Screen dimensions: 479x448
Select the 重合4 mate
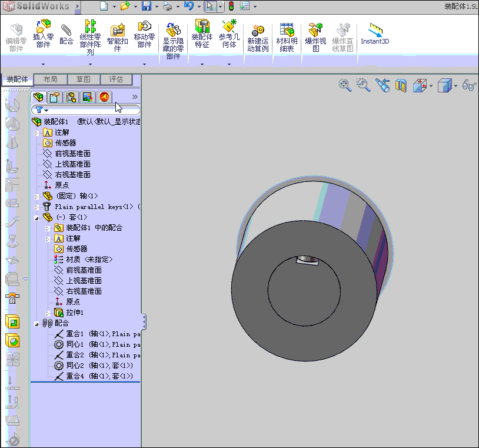94,376
